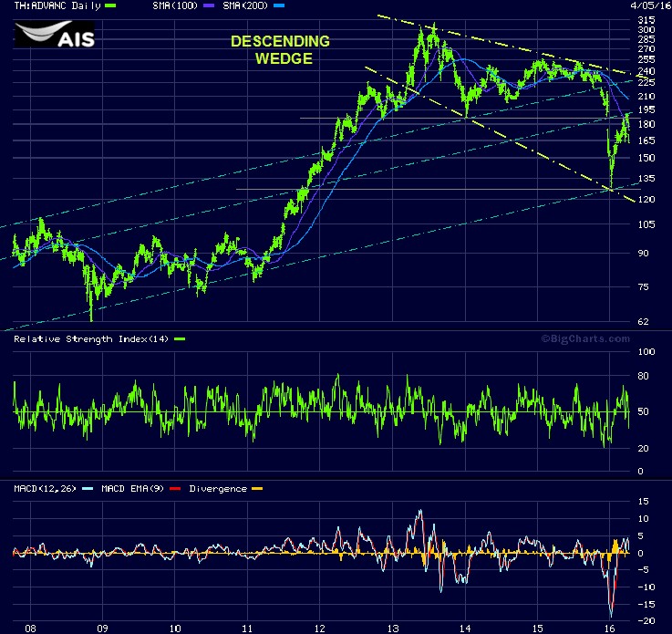This screenshot has height=634, width=672.
Task: Click the purple SMA(100) legend swatch
Action: (x=209, y=5)
